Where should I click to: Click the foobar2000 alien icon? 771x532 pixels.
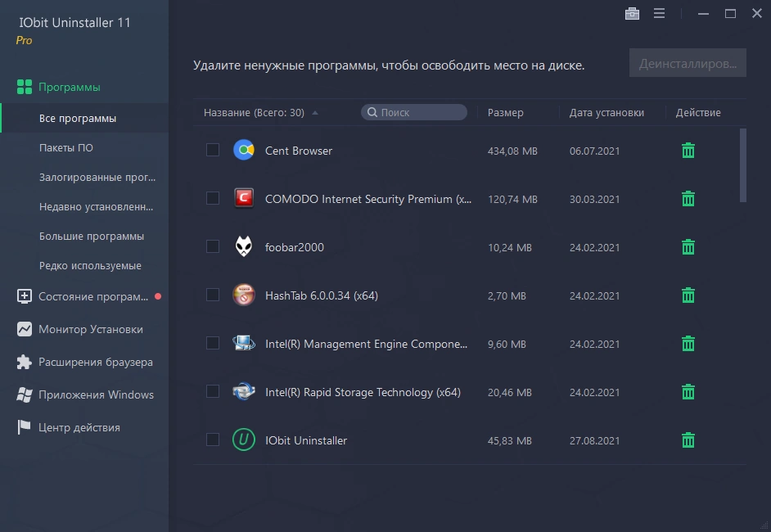[x=244, y=246]
